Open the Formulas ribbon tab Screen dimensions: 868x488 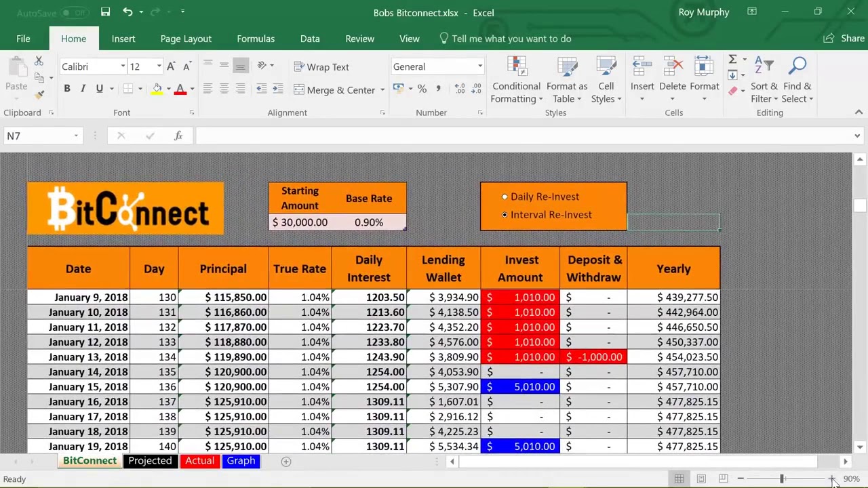click(256, 39)
